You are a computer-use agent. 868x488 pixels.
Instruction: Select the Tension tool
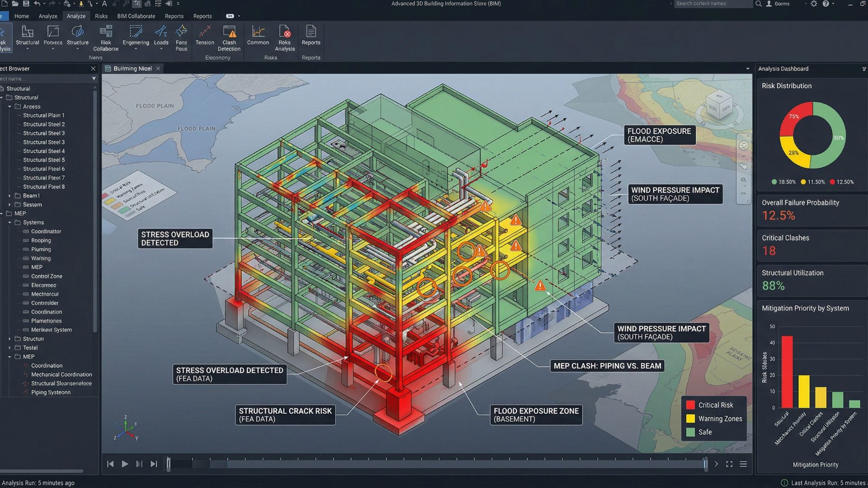point(205,36)
